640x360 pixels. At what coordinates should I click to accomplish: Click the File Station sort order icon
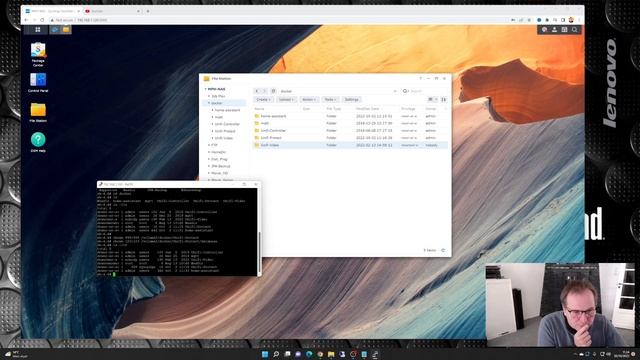pyautogui.click(x=444, y=100)
